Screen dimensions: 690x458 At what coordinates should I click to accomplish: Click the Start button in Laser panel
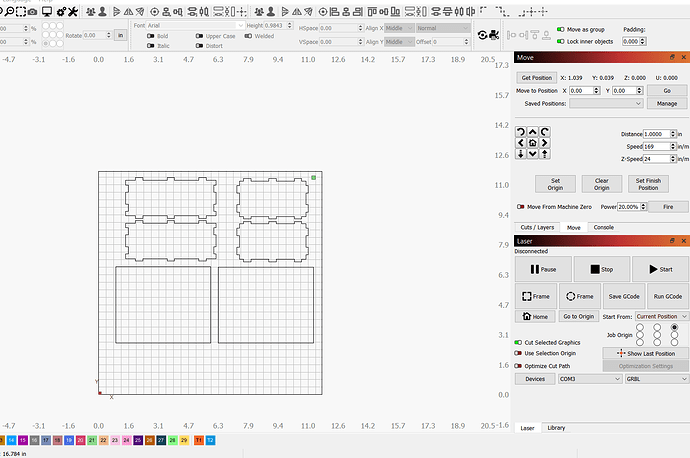click(x=661, y=269)
